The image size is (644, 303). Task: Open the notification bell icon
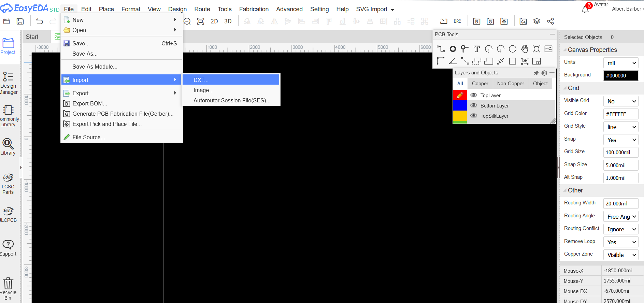585,9
